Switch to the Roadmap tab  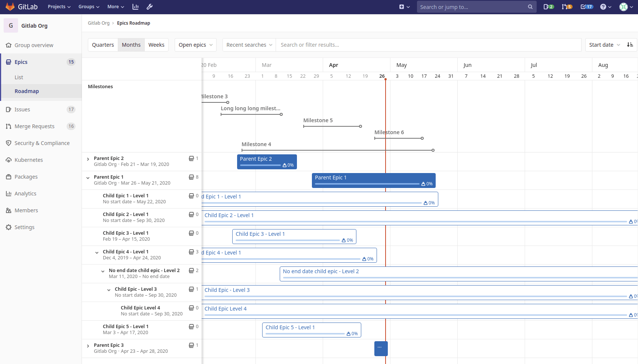[x=27, y=91]
